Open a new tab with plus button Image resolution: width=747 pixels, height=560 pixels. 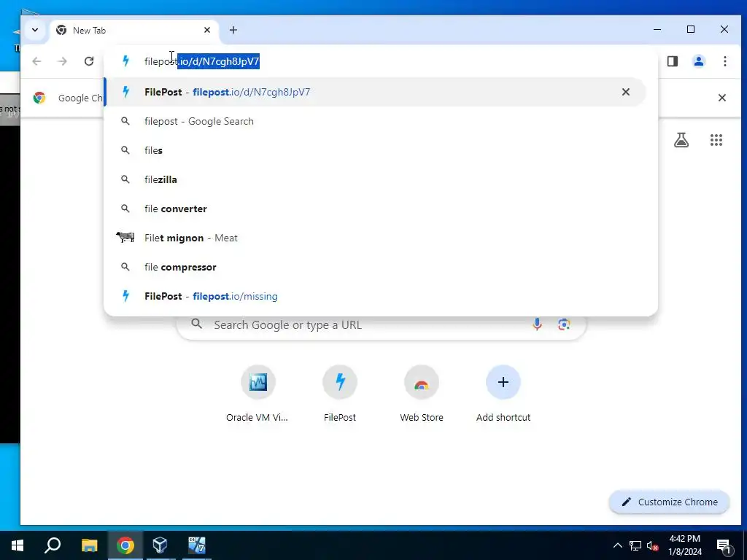coord(233,30)
